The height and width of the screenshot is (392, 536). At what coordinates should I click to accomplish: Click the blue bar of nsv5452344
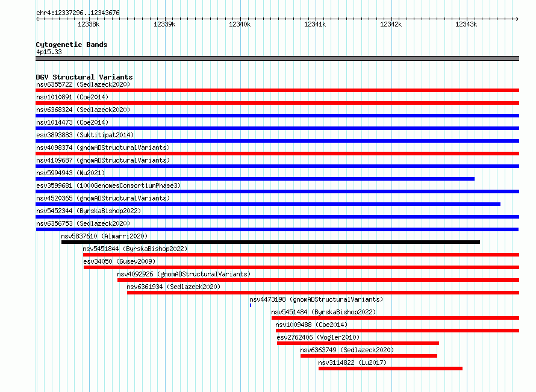[277, 217]
